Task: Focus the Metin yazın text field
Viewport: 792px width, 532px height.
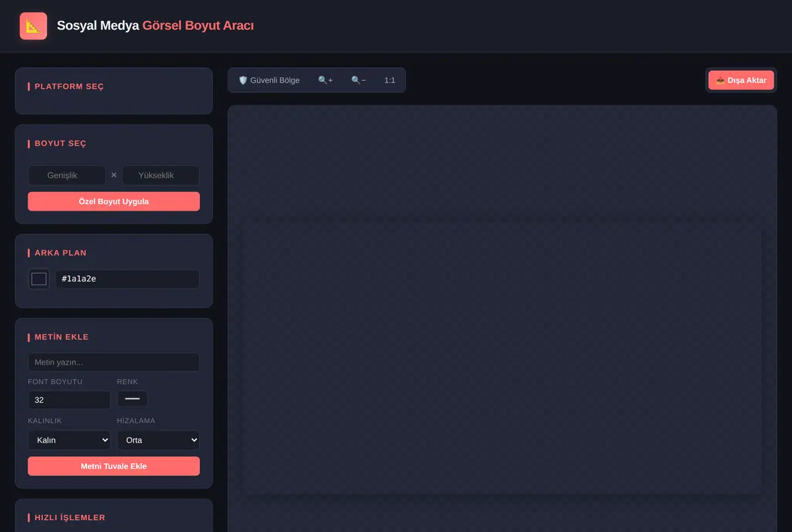Action: pos(114,362)
